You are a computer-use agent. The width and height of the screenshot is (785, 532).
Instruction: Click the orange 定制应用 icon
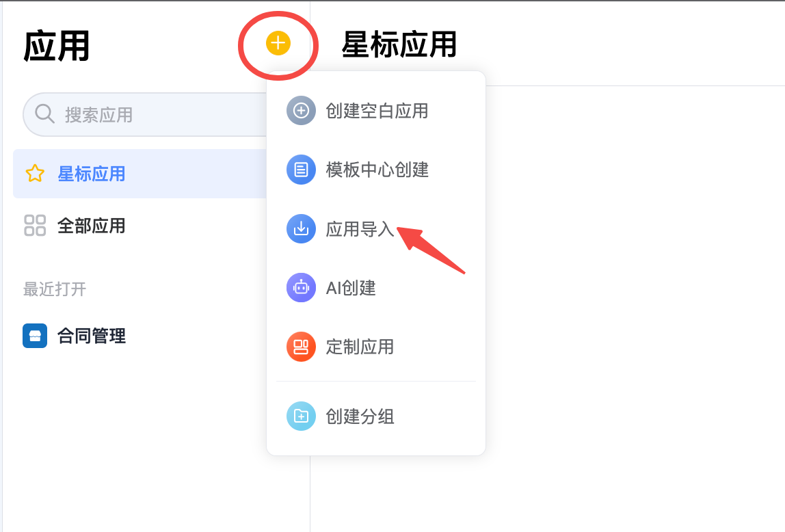pyautogui.click(x=301, y=347)
